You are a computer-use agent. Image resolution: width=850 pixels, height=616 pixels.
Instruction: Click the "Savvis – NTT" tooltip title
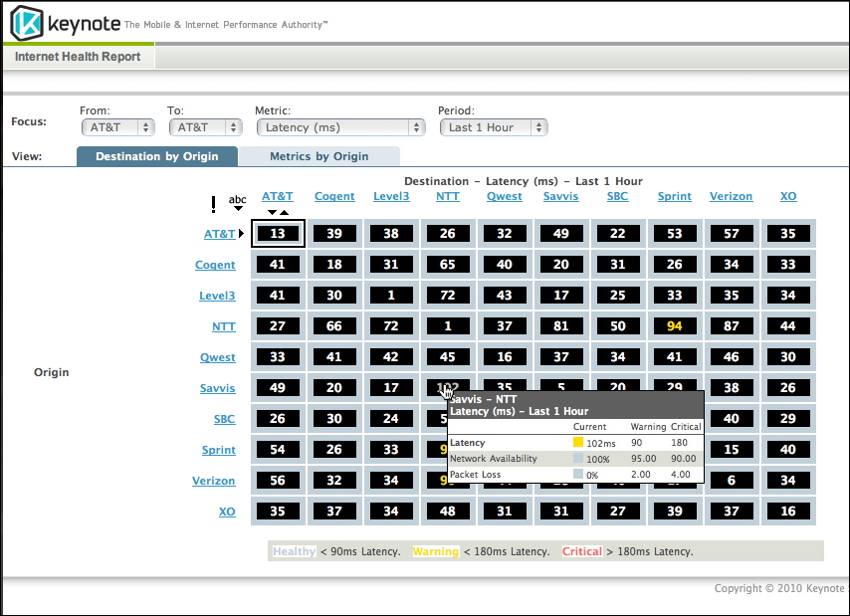[484, 399]
